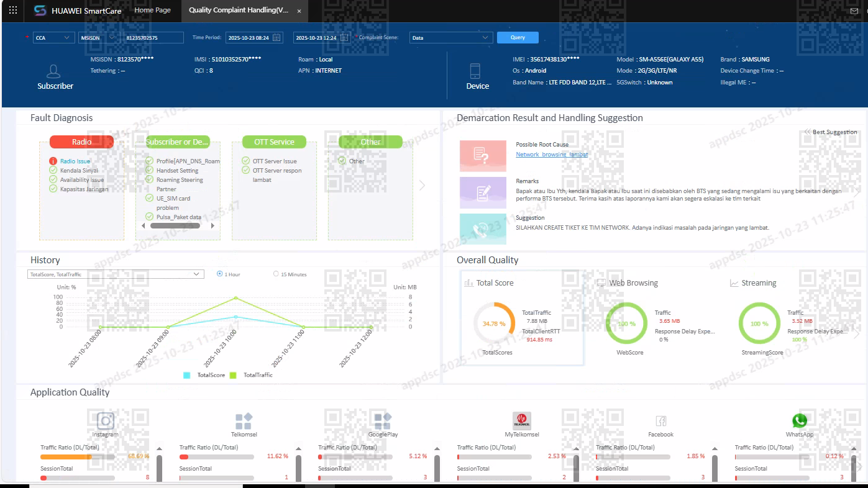Open the Network_browsing_lambat link
Screen dimensions: 868x488
click(552, 155)
